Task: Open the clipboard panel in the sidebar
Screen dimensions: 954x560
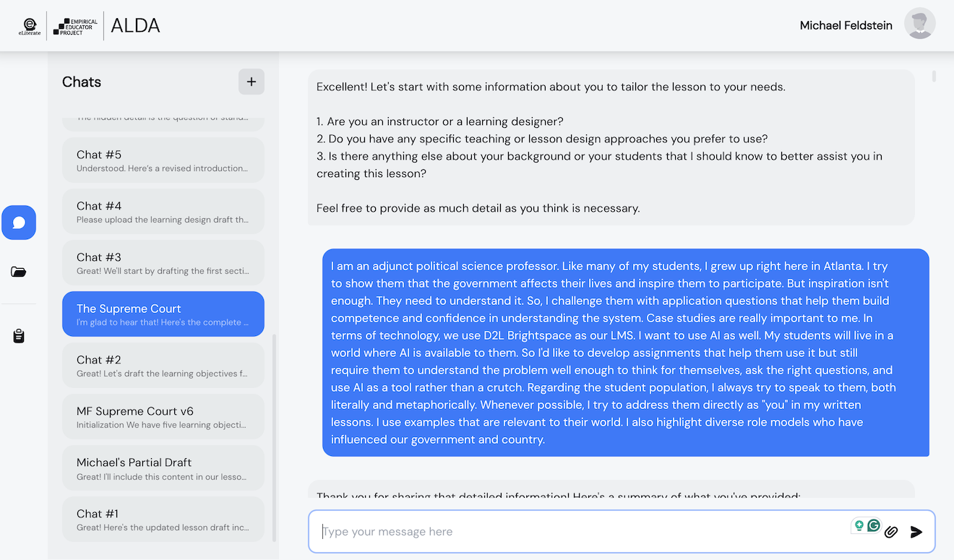Action: coord(19,335)
